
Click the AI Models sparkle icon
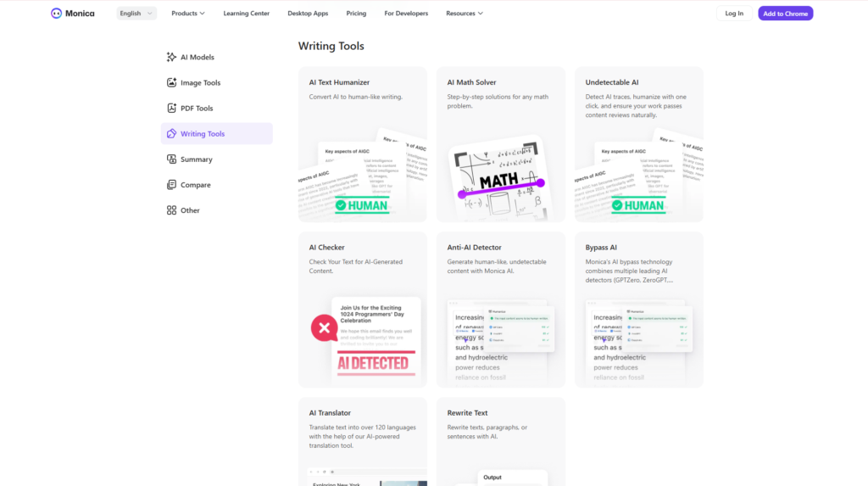coord(171,57)
